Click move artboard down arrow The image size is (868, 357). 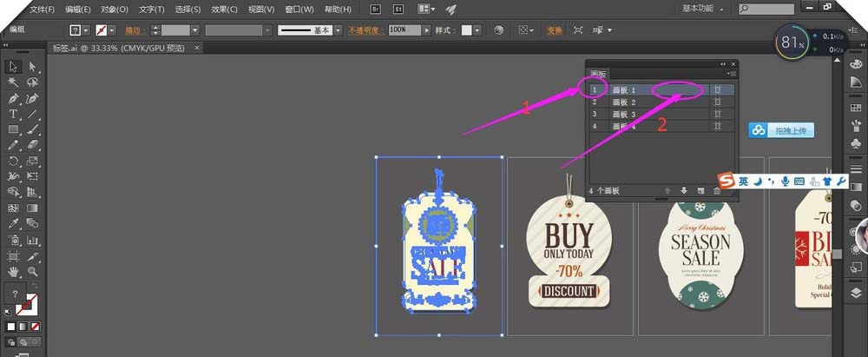pos(684,190)
